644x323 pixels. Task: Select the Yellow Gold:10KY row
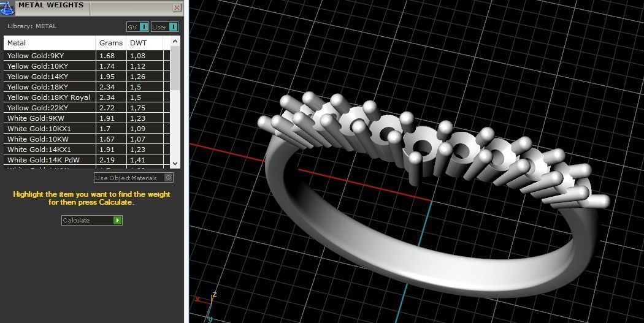coord(86,66)
